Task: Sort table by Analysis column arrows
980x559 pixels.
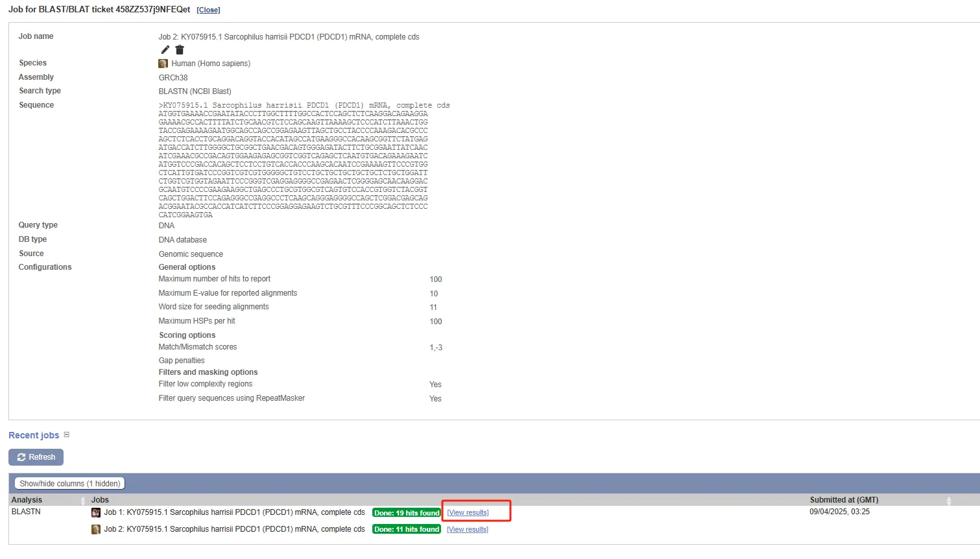Action: coord(82,501)
